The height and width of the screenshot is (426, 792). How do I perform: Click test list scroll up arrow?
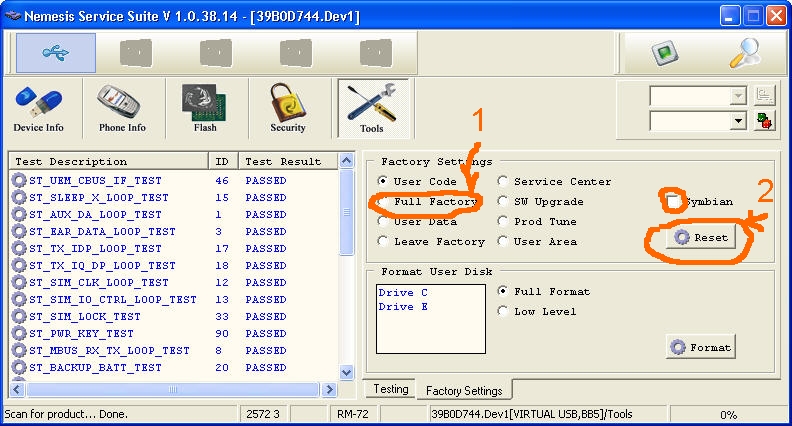(x=346, y=161)
